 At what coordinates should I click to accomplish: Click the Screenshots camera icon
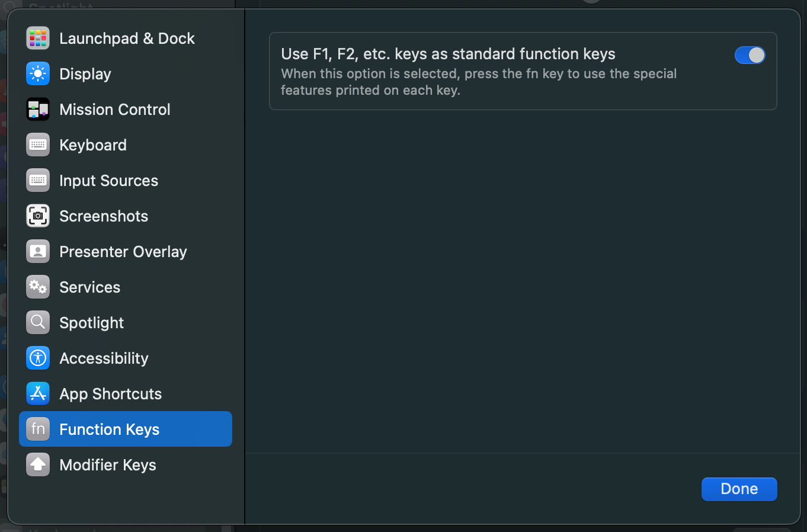pos(38,216)
